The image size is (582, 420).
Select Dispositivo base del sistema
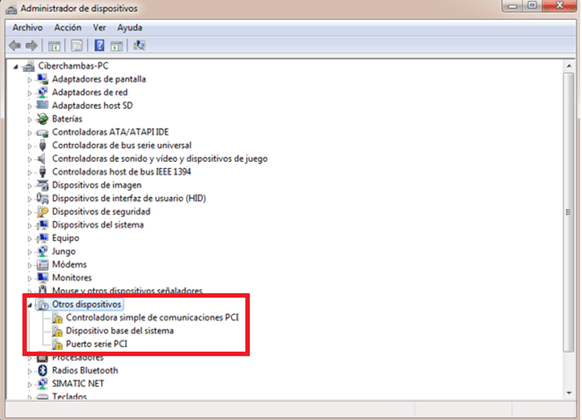[120, 331]
